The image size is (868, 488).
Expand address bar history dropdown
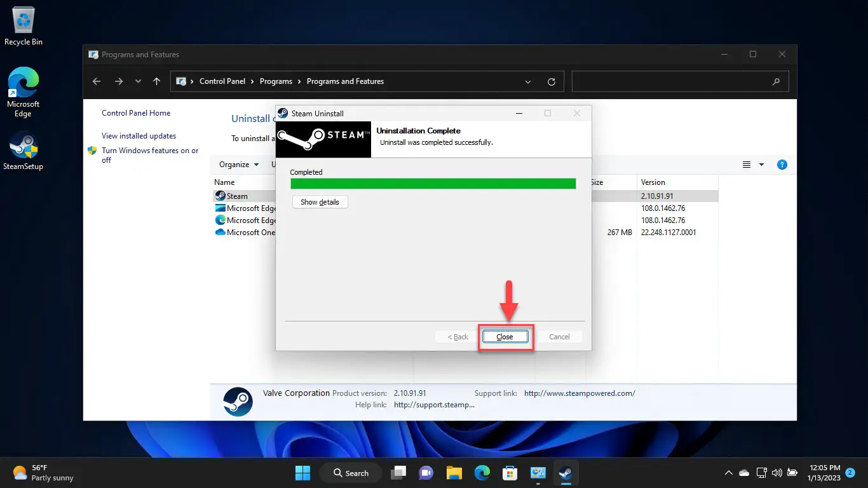pos(528,81)
